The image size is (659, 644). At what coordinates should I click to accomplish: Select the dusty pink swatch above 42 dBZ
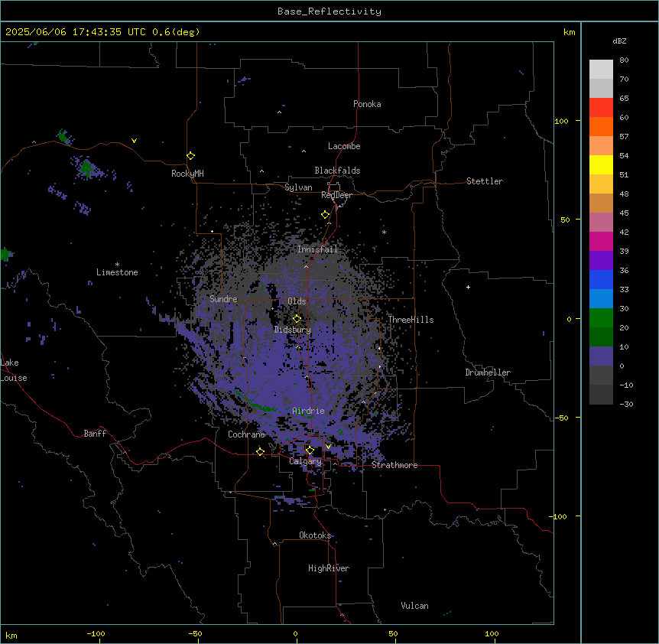[601, 222]
